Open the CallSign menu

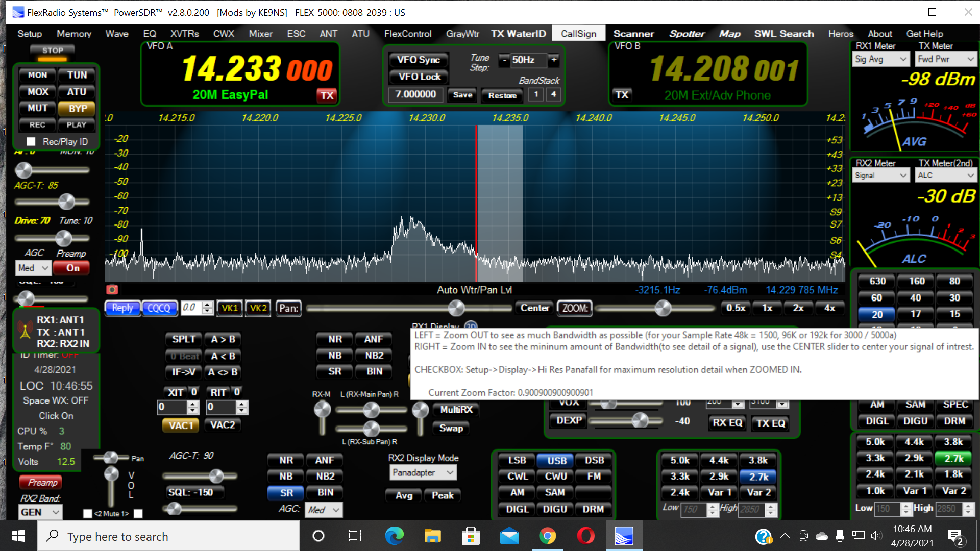click(578, 34)
